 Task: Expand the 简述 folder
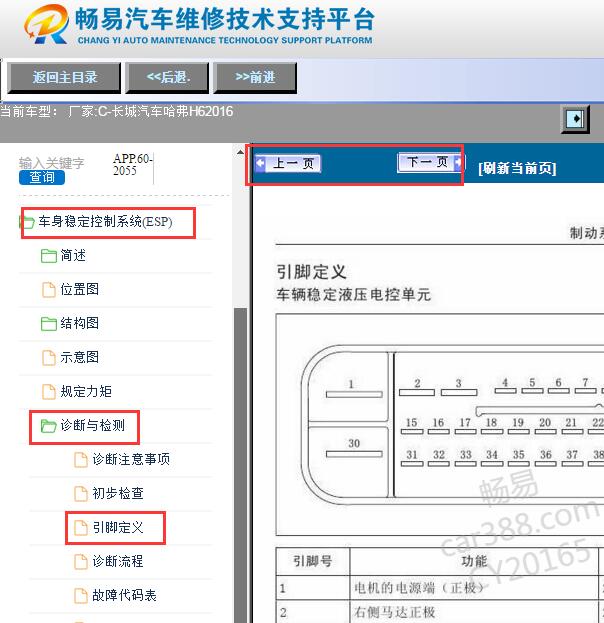click(x=73, y=255)
